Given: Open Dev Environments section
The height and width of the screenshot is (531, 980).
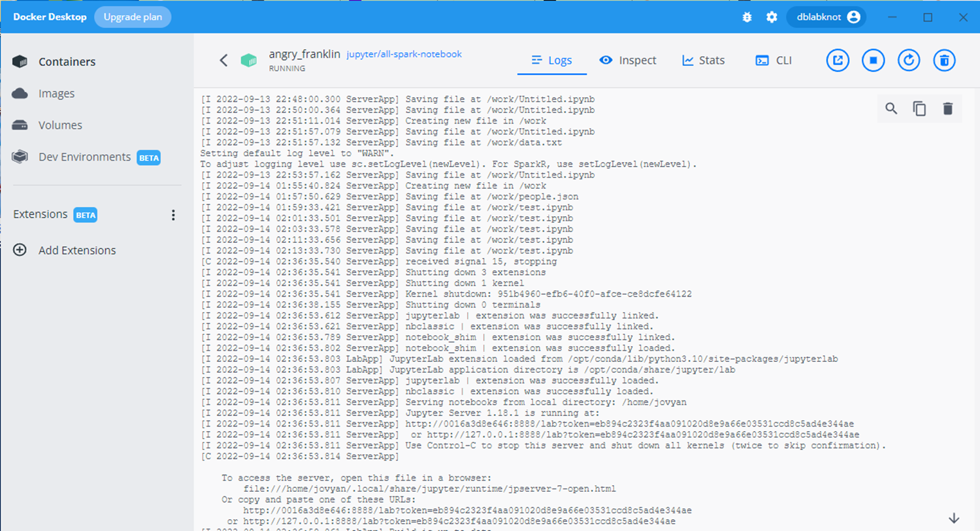Looking at the screenshot, I should 84,157.
